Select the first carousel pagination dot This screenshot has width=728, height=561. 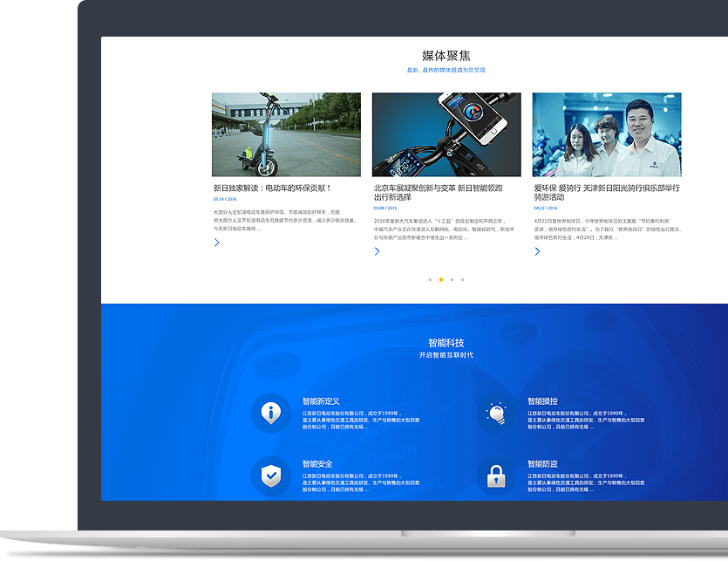tap(430, 280)
